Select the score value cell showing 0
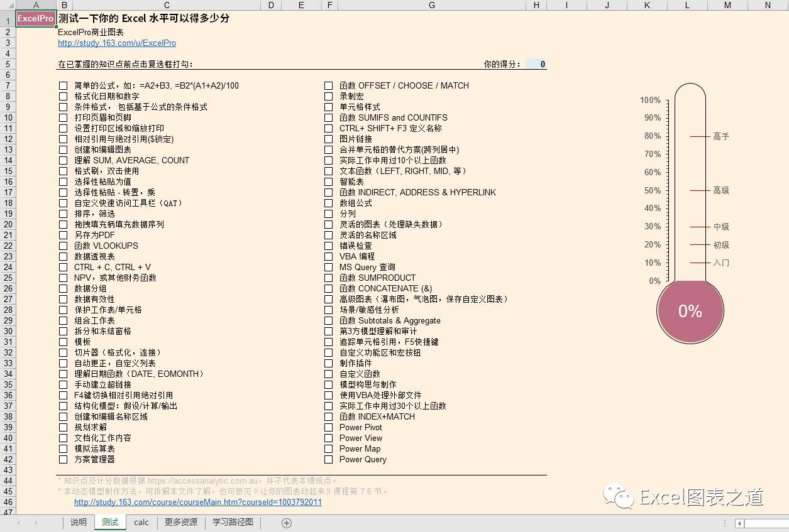Viewport: 789px width, 532px height. [x=536, y=64]
